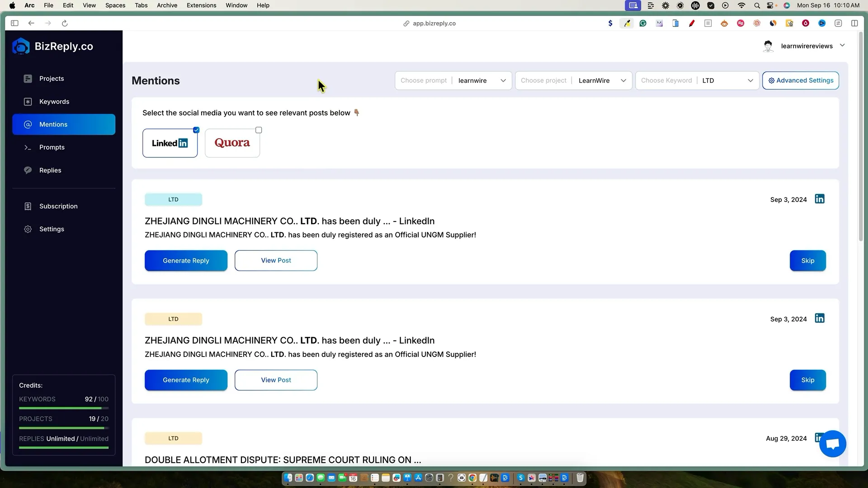Open the chat support bubble
The width and height of the screenshot is (868, 488).
[x=832, y=444]
